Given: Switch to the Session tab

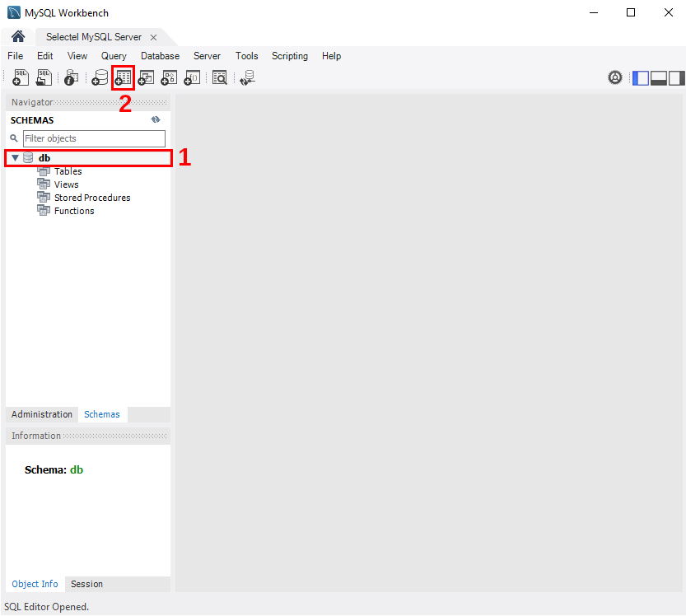Looking at the screenshot, I should [87, 584].
